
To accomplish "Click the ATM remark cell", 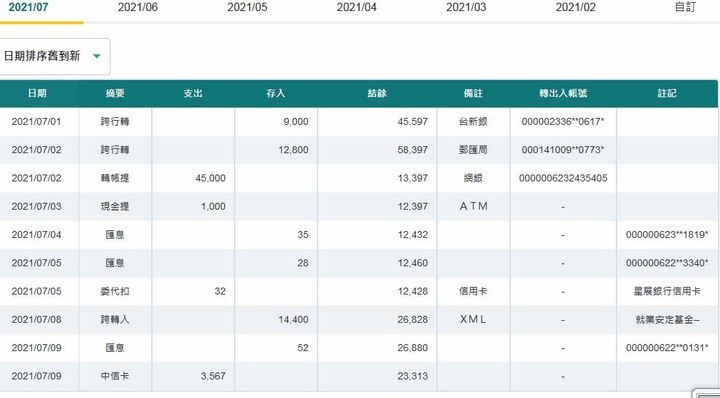I will pos(473,207).
